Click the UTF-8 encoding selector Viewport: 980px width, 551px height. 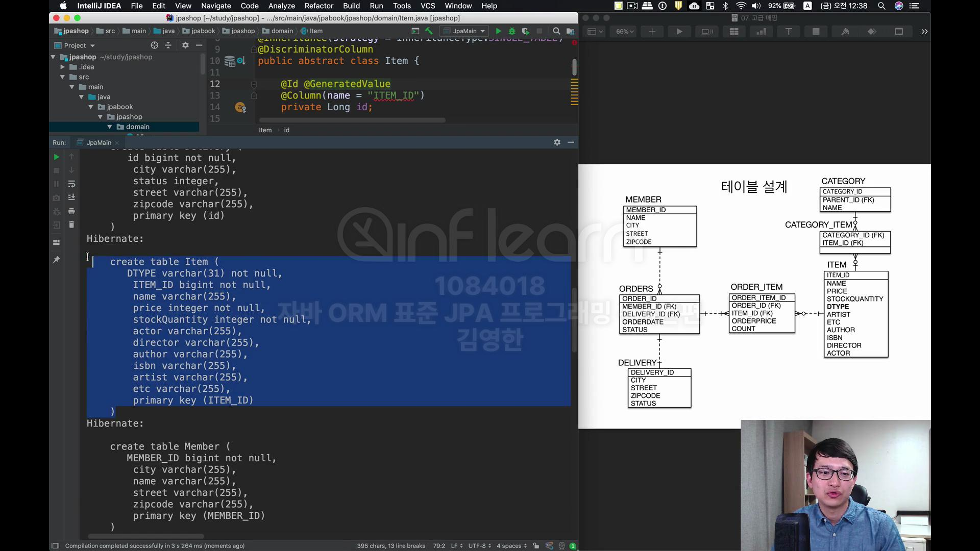(479, 546)
